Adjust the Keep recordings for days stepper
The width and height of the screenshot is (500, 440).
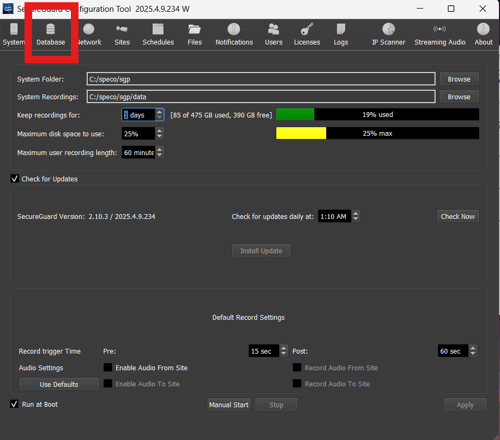point(160,115)
